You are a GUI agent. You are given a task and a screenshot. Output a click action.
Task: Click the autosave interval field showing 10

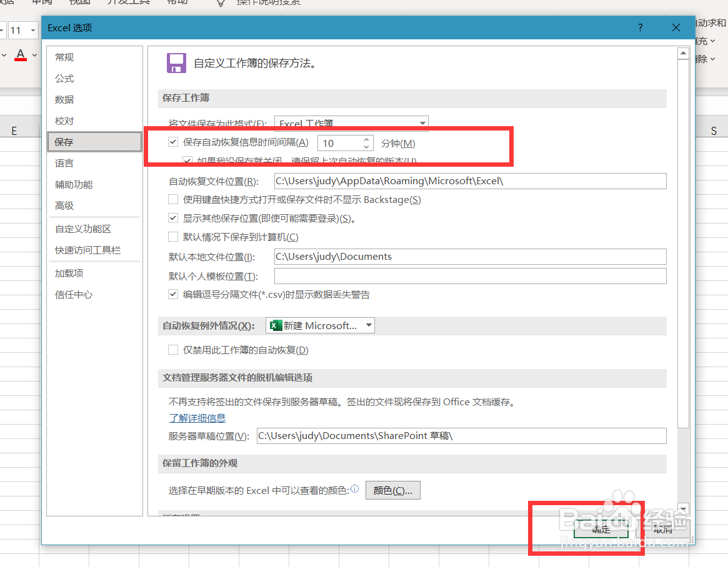click(340, 144)
